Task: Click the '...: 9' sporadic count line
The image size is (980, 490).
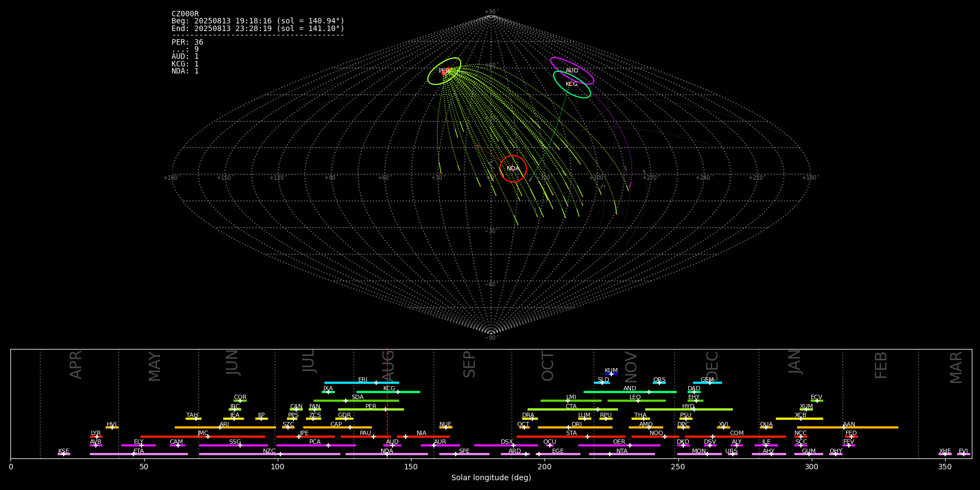Action: pos(185,50)
